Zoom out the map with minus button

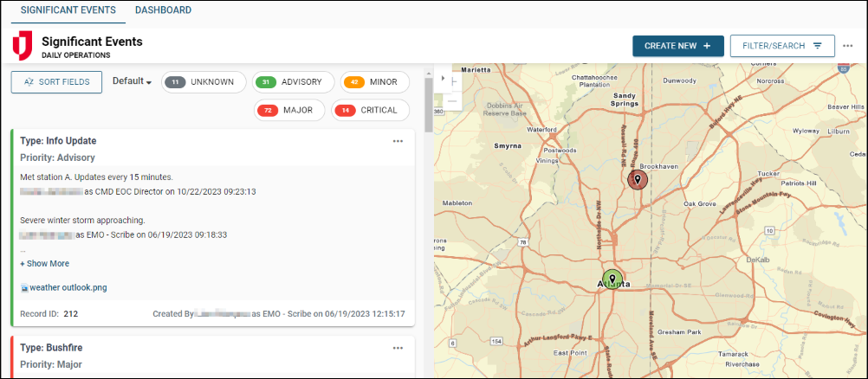pyautogui.click(x=452, y=101)
